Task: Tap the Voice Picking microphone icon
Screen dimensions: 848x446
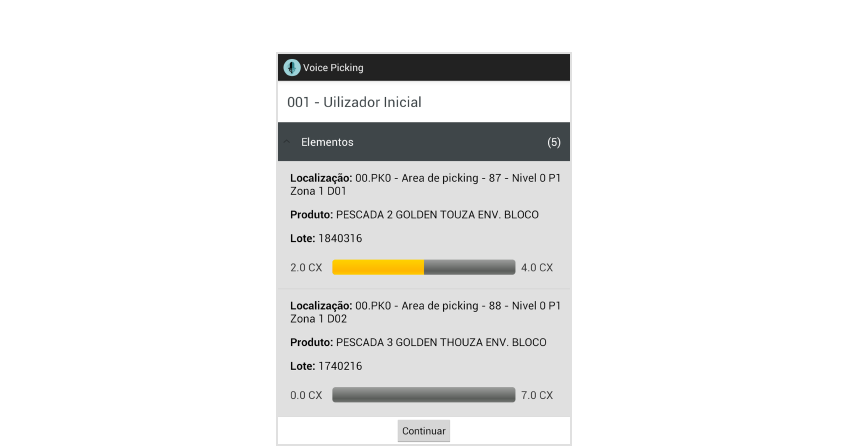Action: (292, 68)
